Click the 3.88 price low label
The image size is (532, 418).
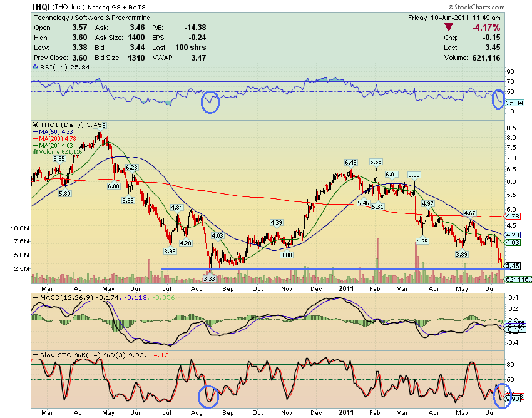pos(286,255)
